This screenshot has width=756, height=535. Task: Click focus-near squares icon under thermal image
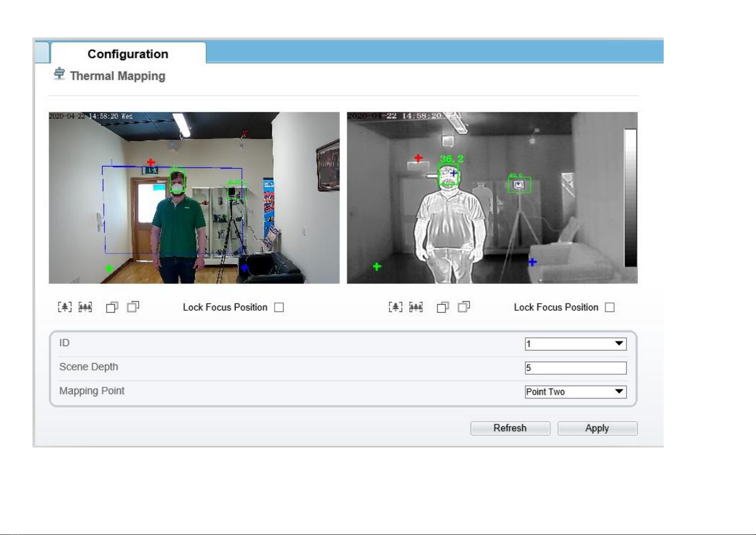click(x=443, y=307)
